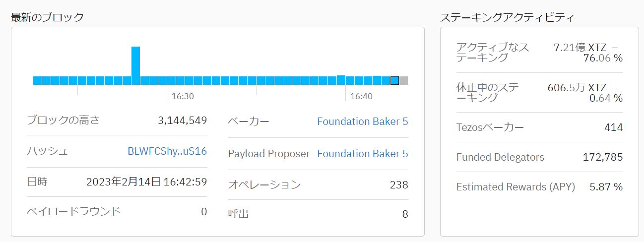Click the ステーキングアクティビティ heading
This screenshot has height=242, width=644.
507,18
